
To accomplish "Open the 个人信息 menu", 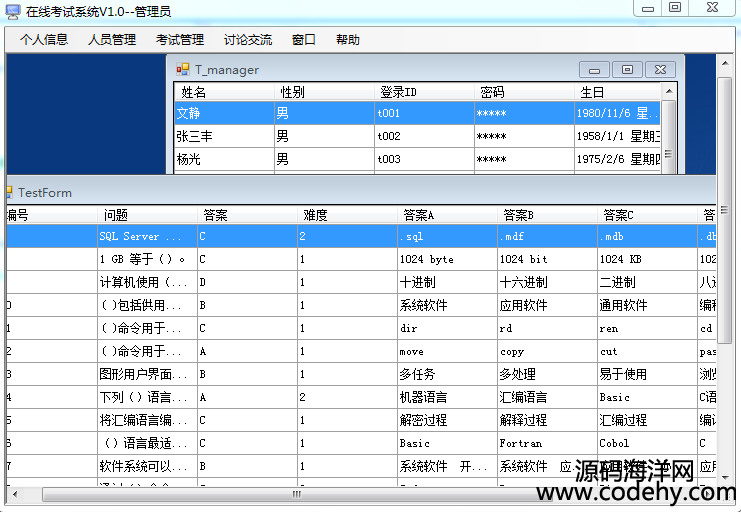I will point(44,40).
